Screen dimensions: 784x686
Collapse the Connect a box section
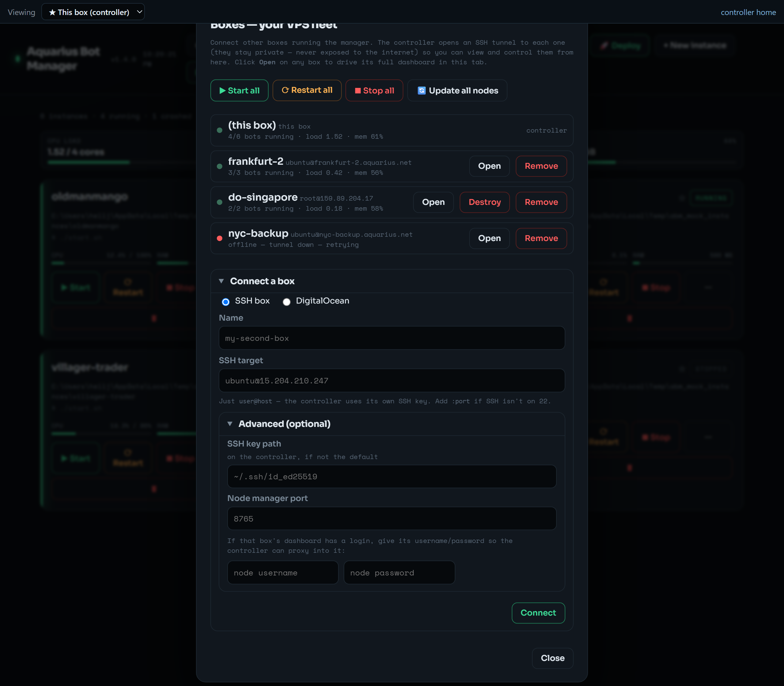392,281
